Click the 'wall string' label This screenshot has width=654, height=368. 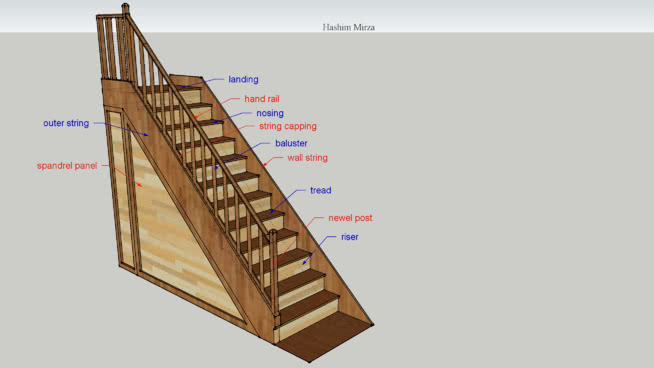(307, 158)
